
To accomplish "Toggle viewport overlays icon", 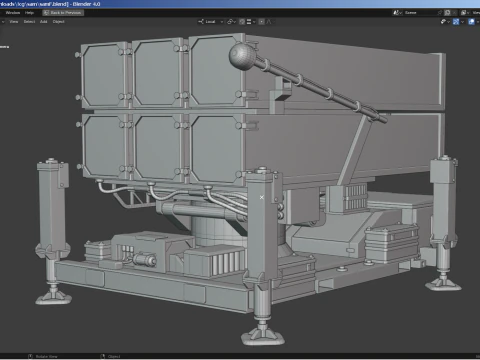I will click(471, 22).
